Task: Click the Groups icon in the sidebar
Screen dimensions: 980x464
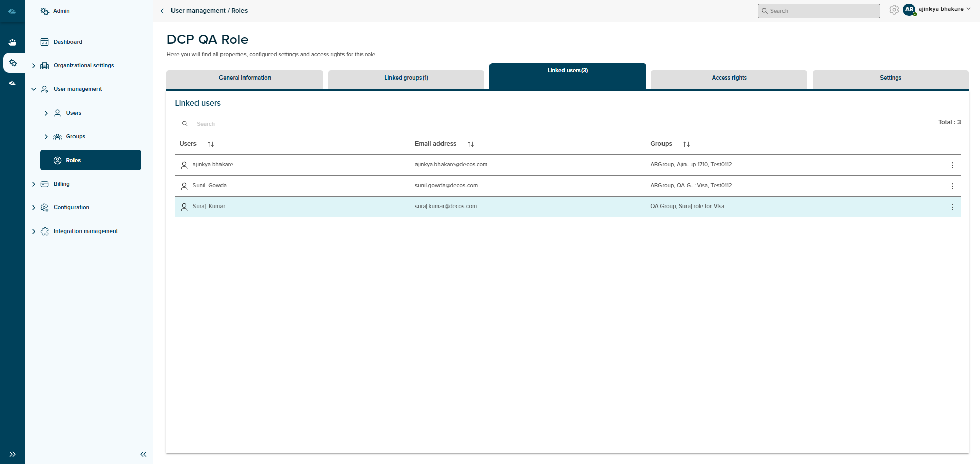Action: click(x=58, y=136)
